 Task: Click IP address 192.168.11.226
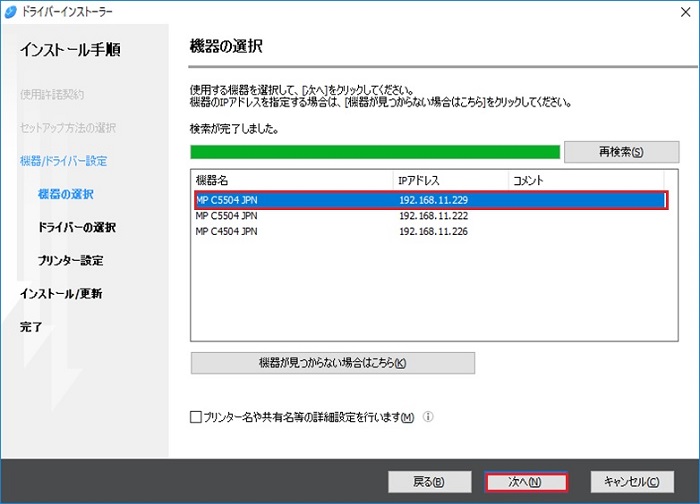(x=433, y=231)
